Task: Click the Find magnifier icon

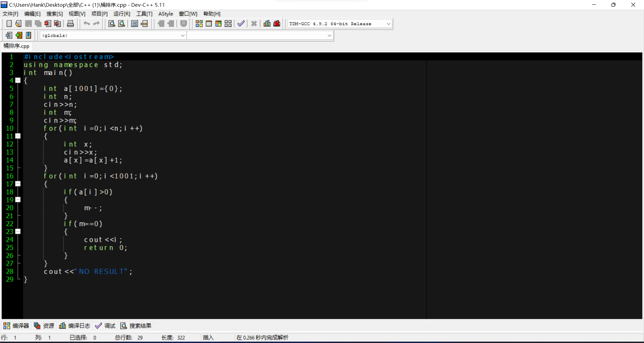Action: (x=112, y=23)
